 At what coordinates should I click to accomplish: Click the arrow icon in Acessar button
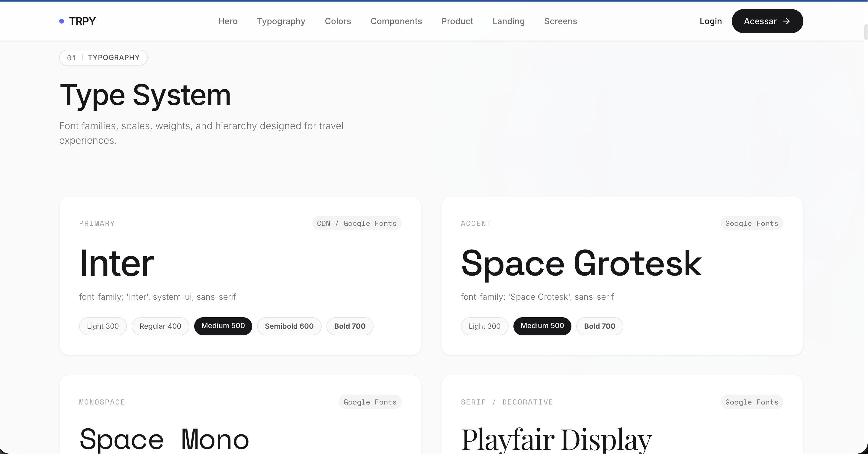click(786, 21)
